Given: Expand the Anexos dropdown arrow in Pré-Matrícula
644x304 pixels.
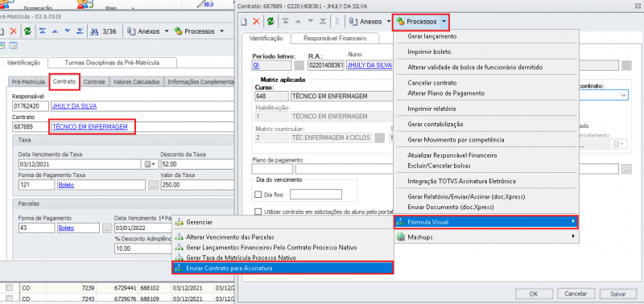Looking at the screenshot, I should pyautogui.click(x=167, y=31).
